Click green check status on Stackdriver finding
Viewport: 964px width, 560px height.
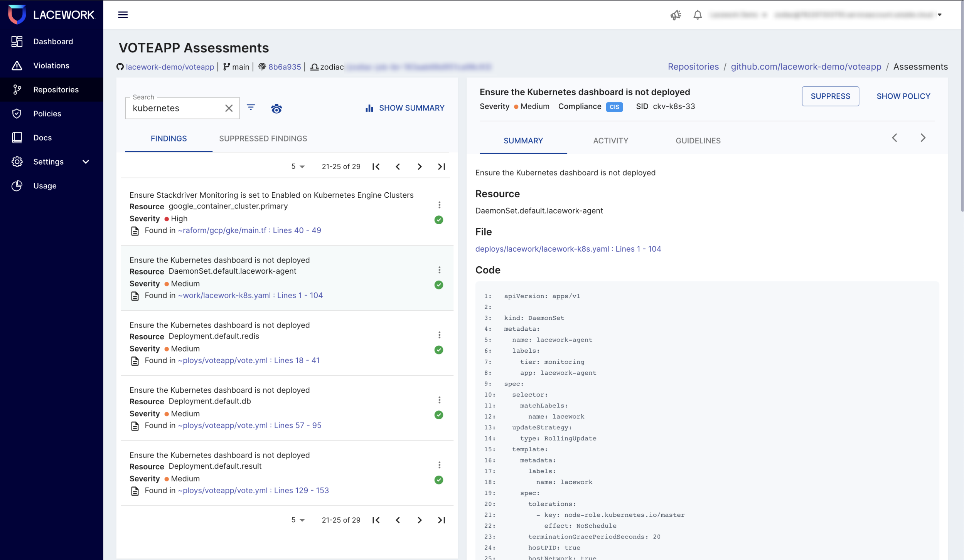[439, 220]
